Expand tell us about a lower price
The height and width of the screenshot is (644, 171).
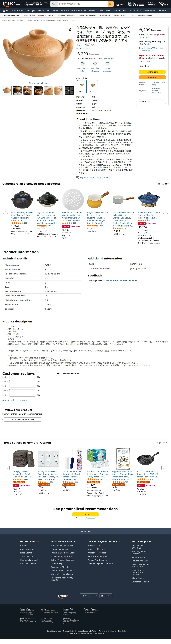pos(121,280)
